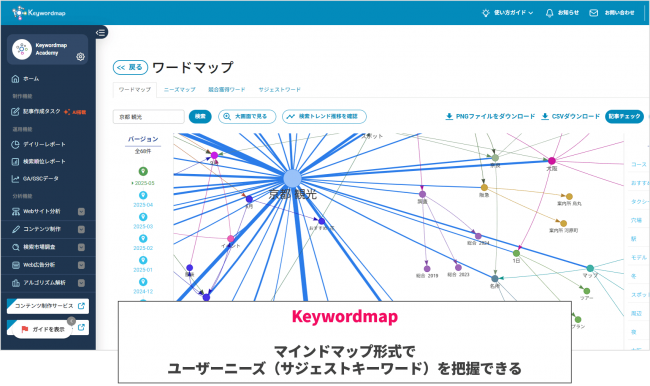Switch to the 競合獲得ワード tab

tap(226, 90)
